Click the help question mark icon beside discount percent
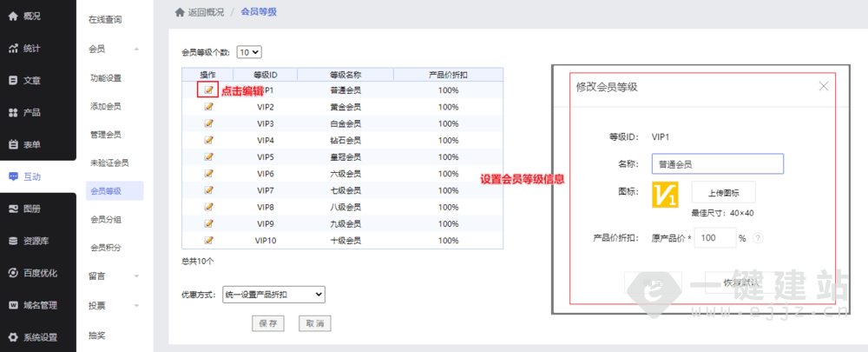This screenshot has height=352, width=868. [x=758, y=238]
